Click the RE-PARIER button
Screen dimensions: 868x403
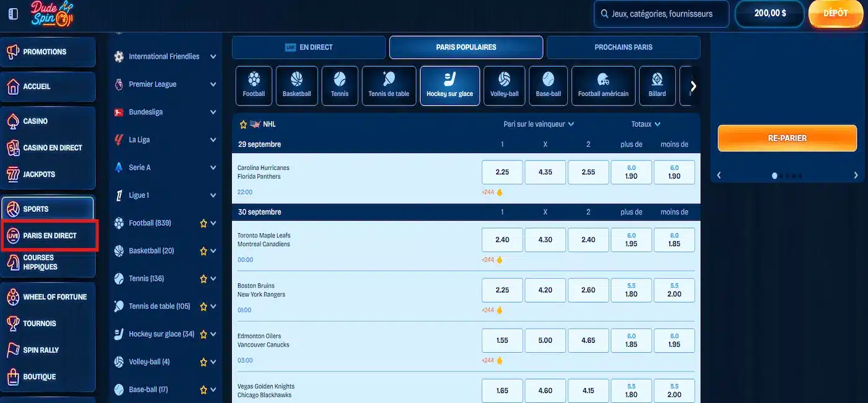click(x=787, y=138)
